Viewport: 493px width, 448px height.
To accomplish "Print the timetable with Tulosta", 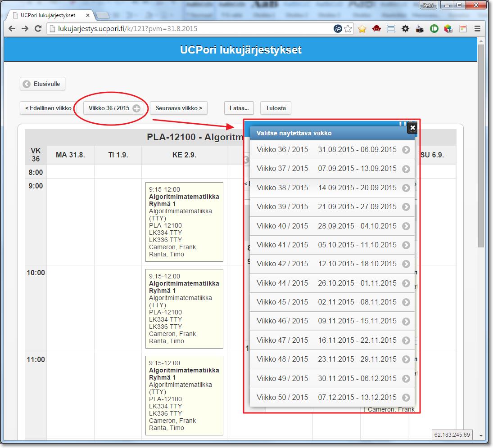I will [276, 108].
